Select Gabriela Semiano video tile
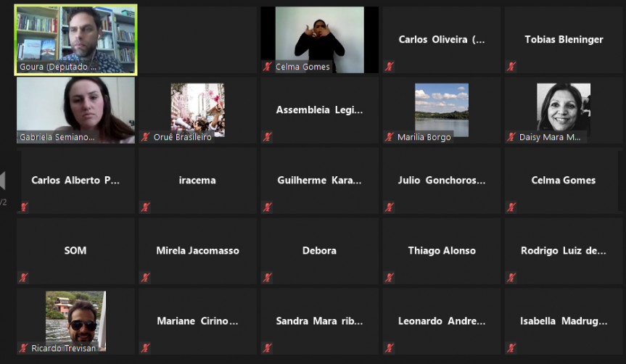This screenshot has width=626, height=364. pos(76,110)
